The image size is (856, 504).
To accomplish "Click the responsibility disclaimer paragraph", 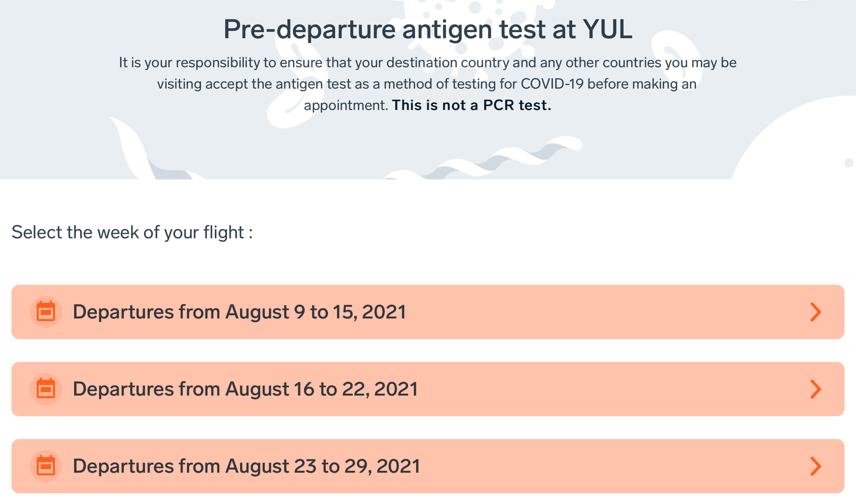I will click(427, 83).
